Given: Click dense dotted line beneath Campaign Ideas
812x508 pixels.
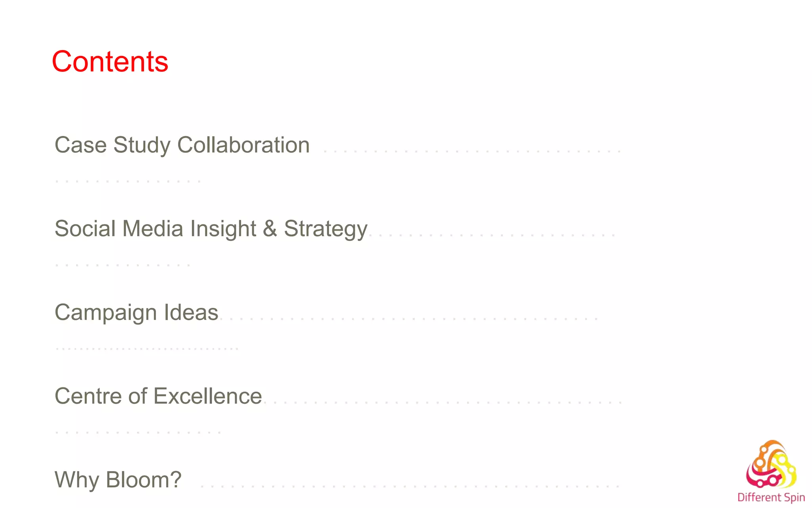Looking at the screenshot, I should click(147, 348).
